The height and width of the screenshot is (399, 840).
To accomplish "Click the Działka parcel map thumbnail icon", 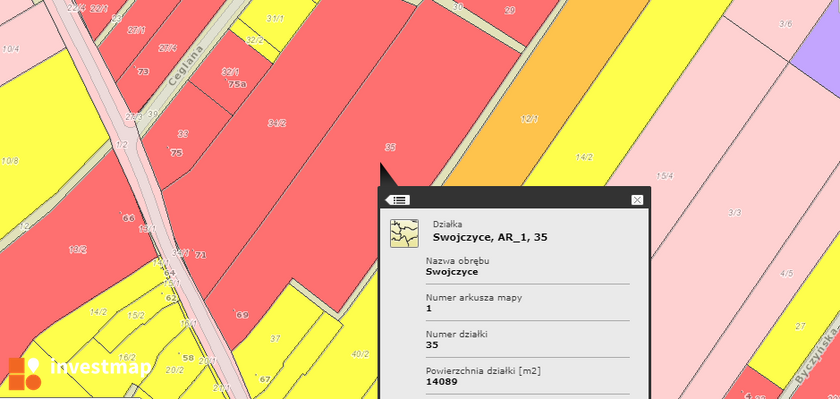I will coord(404,233).
